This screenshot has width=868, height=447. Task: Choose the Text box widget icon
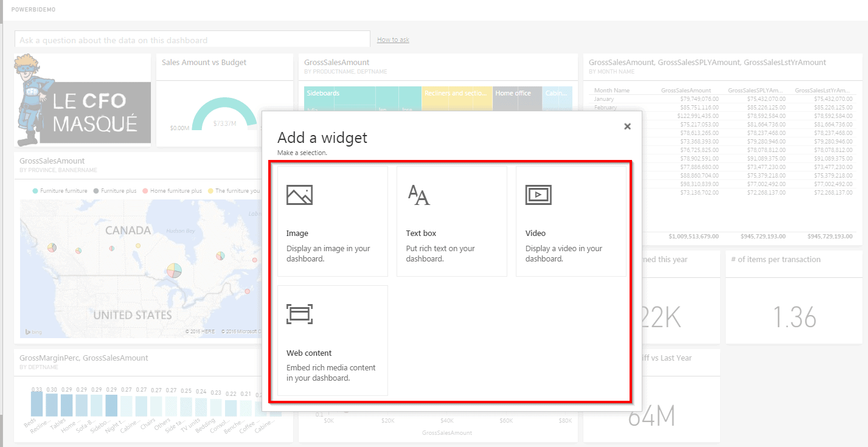click(418, 195)
